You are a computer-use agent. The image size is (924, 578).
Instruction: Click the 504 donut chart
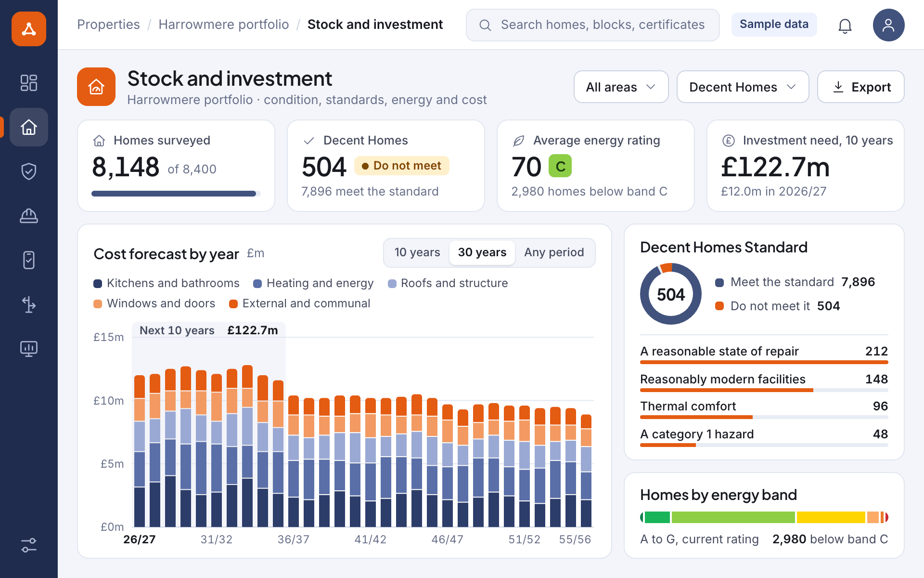pos(671,294)
